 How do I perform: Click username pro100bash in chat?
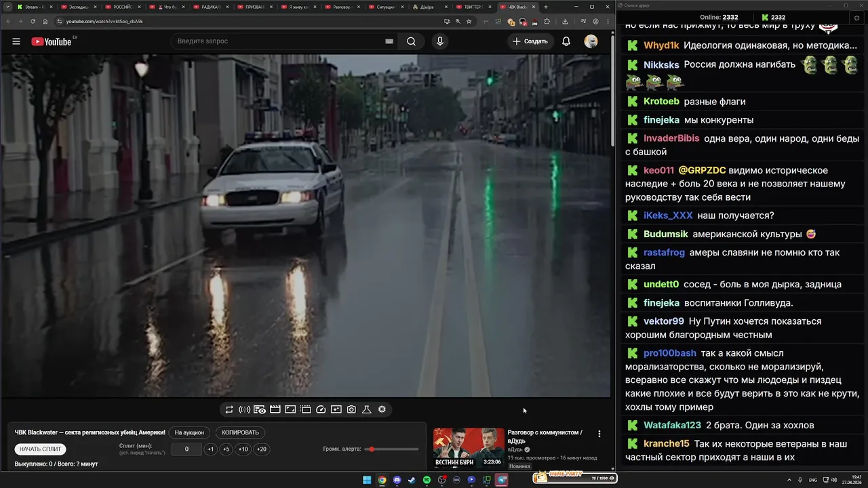[670, 353]
